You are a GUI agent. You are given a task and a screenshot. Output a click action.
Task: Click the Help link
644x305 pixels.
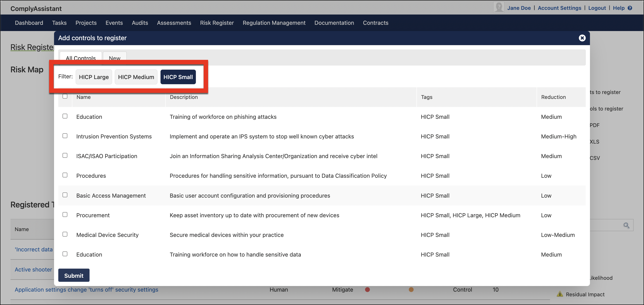pos(619,8)
